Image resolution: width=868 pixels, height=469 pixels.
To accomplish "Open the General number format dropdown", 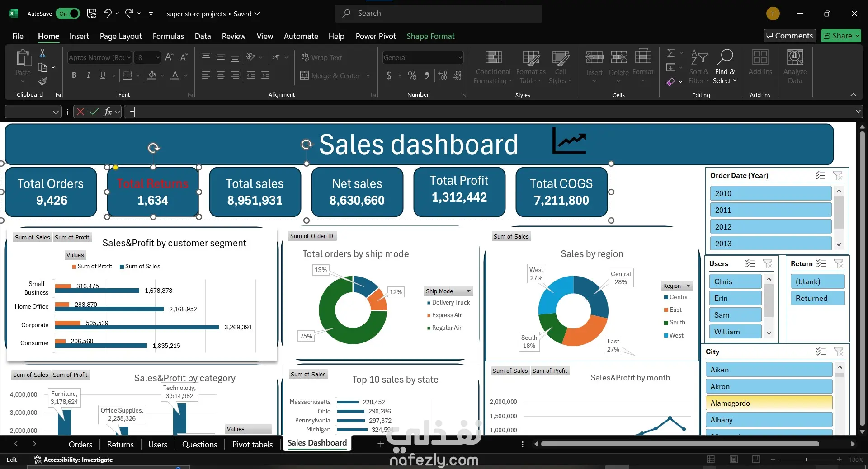I will click(460, 57).
